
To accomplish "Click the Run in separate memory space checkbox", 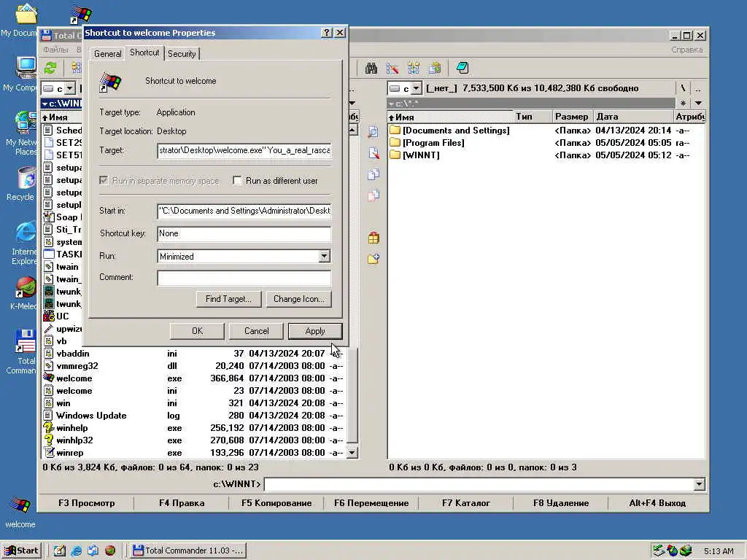I will tap(104, 181).
